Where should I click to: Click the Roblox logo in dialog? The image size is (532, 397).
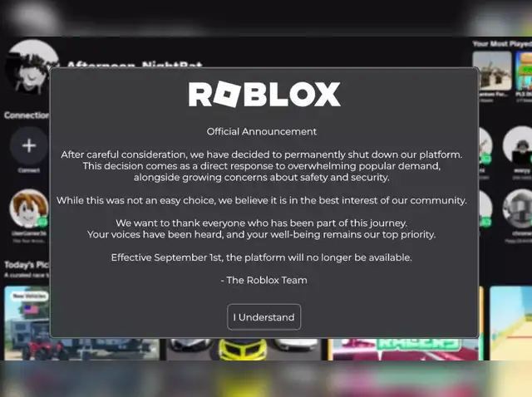264,94
